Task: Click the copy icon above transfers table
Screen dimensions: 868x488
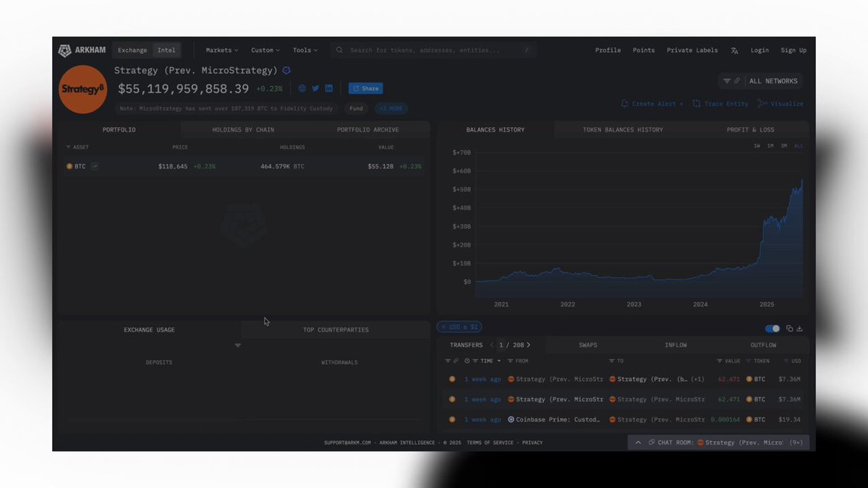Action: click(x=790, y=328)
